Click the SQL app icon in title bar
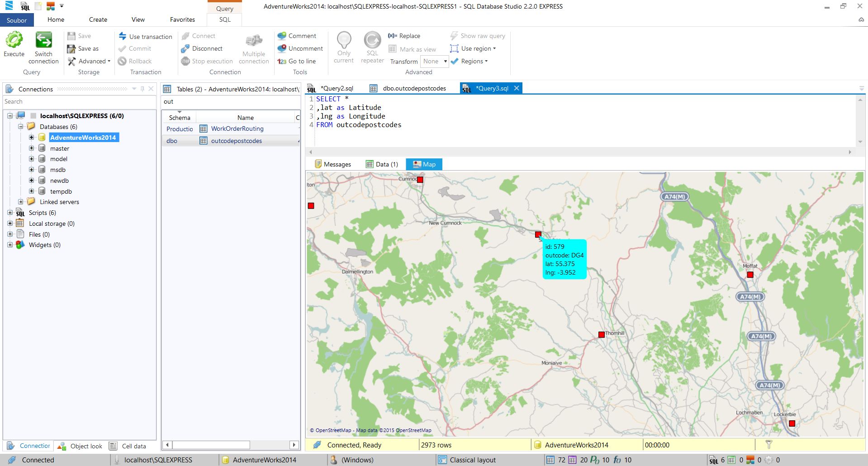 25,6
